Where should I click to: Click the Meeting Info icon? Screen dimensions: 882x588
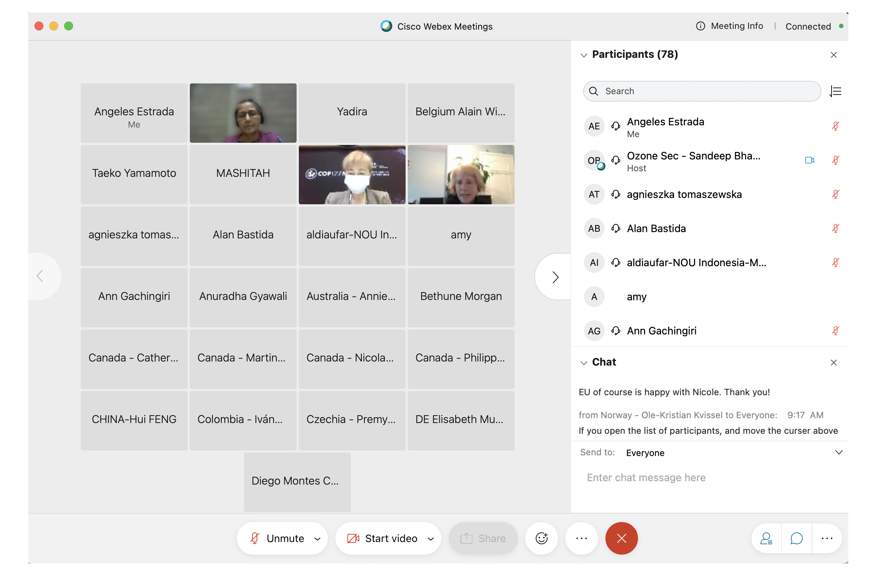coord(700,26)
